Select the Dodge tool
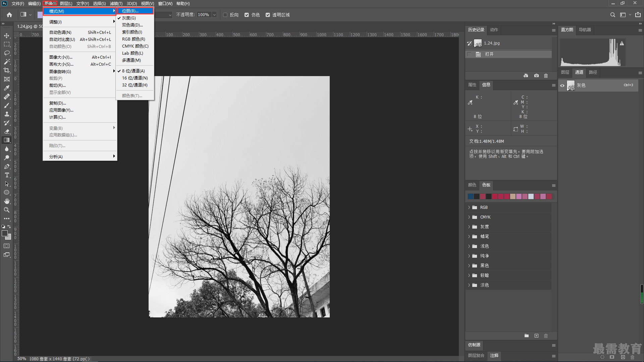Viewport: 644px width, 362px height. coord(7,158)
